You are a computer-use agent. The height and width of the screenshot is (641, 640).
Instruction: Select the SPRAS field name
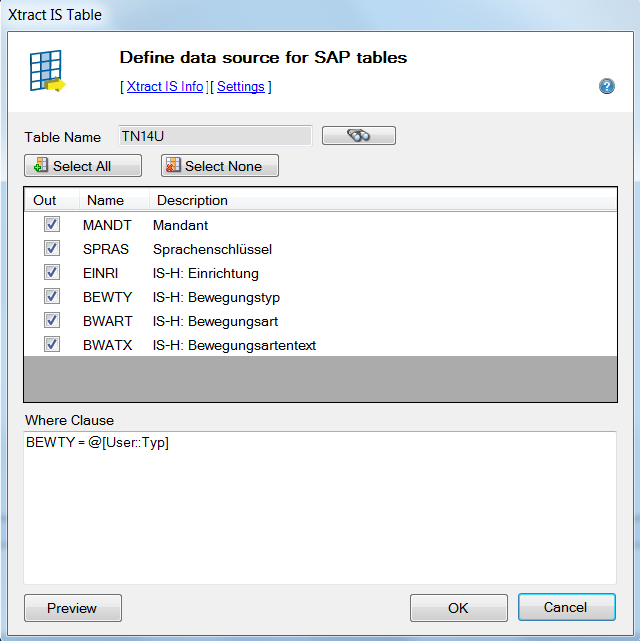[106, 249]
